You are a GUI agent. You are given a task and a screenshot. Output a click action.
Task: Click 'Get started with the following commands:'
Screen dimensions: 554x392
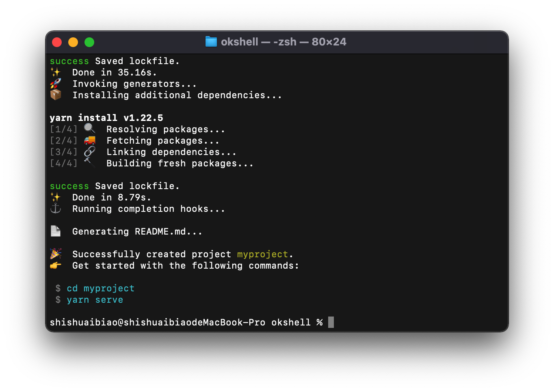pos(186,265)
